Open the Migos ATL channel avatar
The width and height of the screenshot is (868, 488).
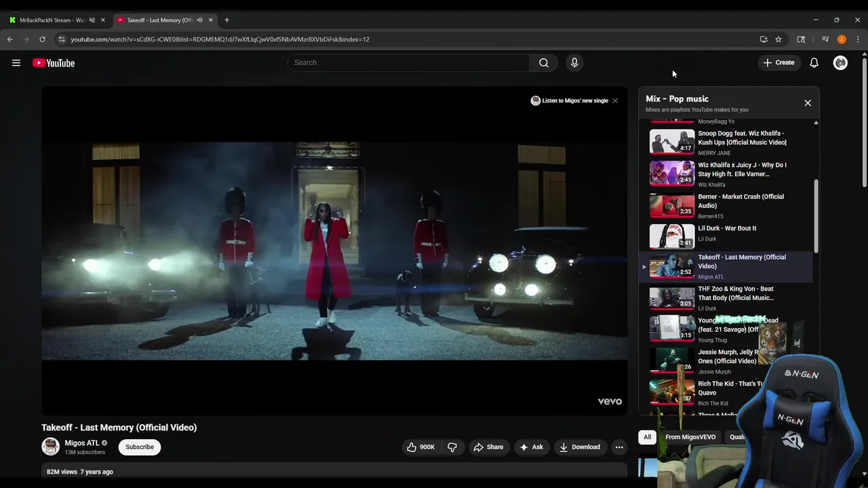pyautogui.click(x=50, y=447)
